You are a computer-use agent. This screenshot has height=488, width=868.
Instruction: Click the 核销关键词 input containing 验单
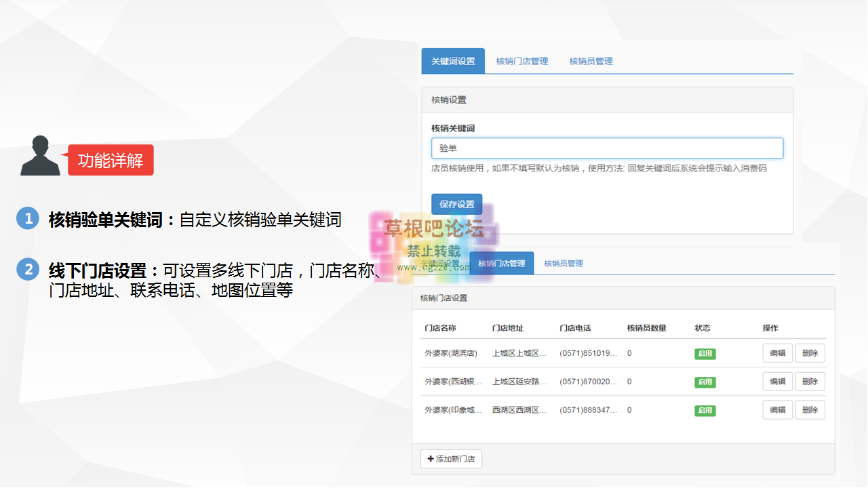(607, 148)
